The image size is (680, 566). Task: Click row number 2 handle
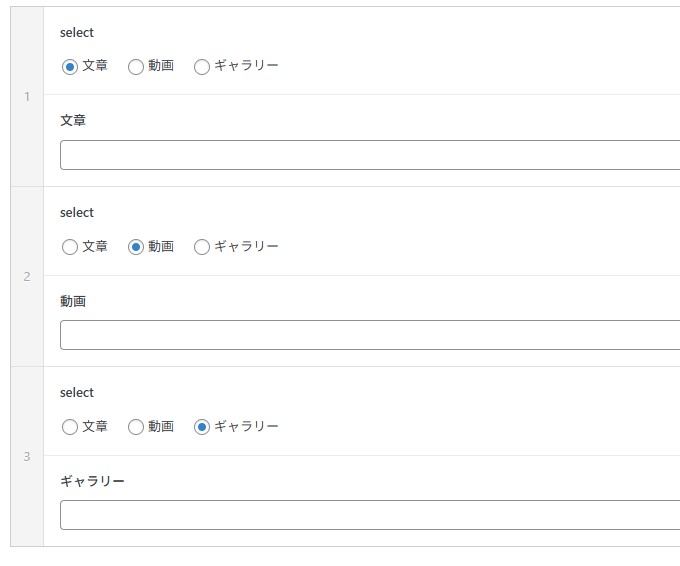[27, 276]
